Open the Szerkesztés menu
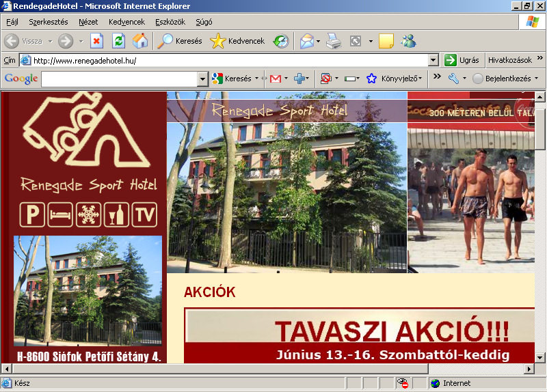 (49, 22)
